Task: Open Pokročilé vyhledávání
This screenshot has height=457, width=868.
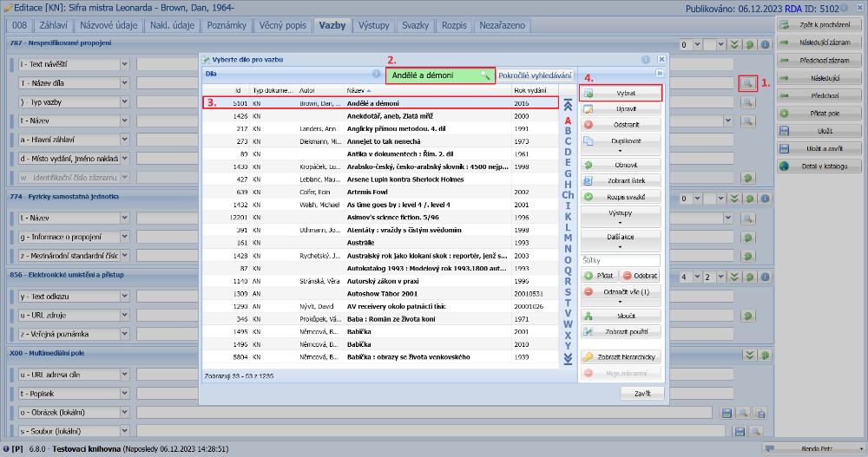Action: click(535, 75)
